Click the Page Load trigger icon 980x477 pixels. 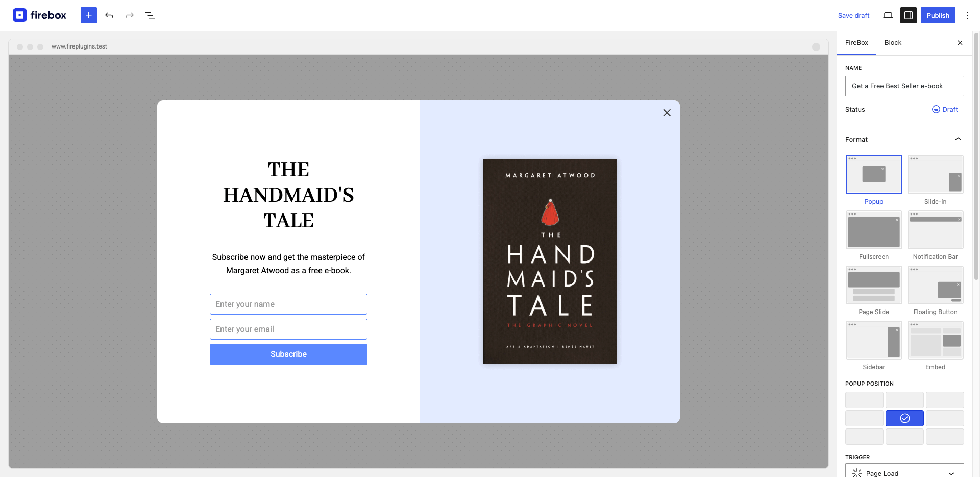point(857,473)
